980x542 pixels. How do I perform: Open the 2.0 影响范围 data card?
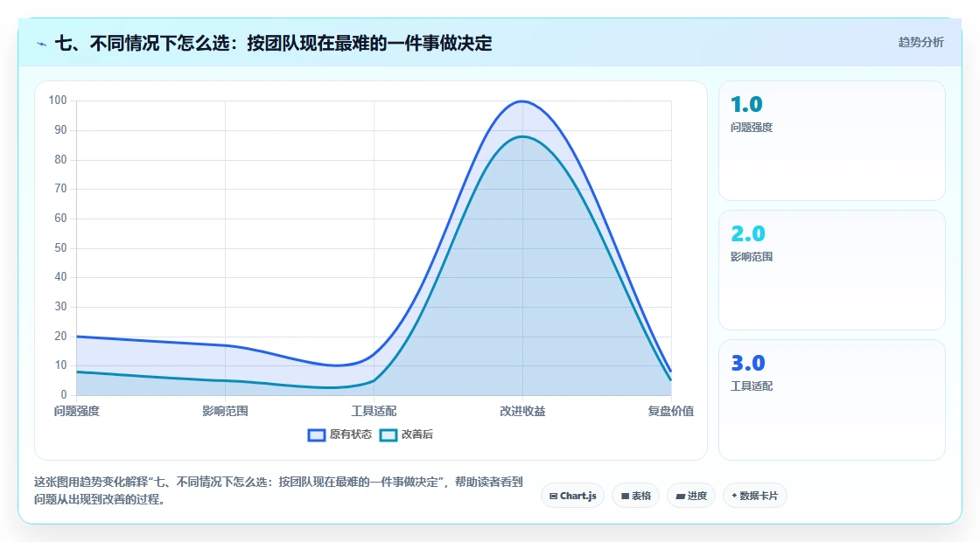point(832,270)
